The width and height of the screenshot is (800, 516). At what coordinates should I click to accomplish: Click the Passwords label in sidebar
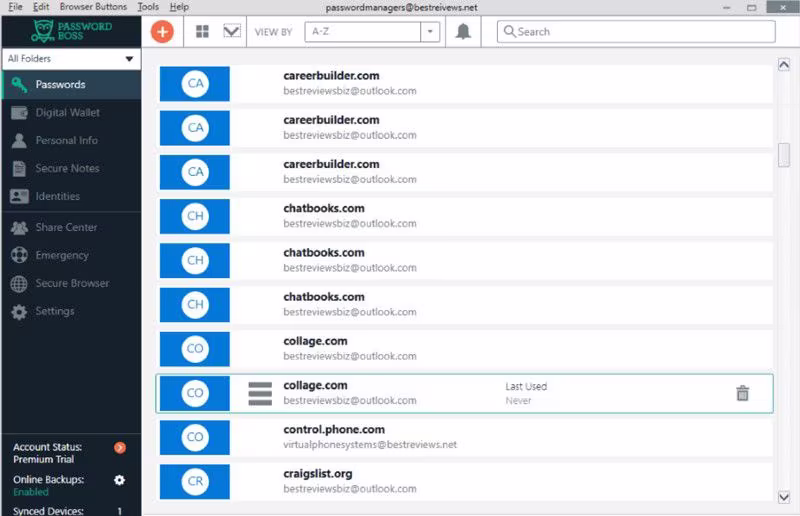coord(60,85)
